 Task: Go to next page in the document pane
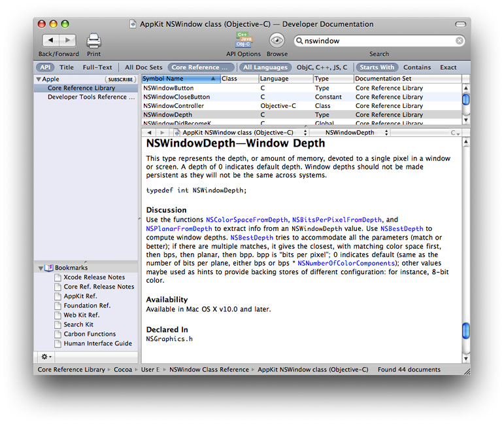click(162, 133)
